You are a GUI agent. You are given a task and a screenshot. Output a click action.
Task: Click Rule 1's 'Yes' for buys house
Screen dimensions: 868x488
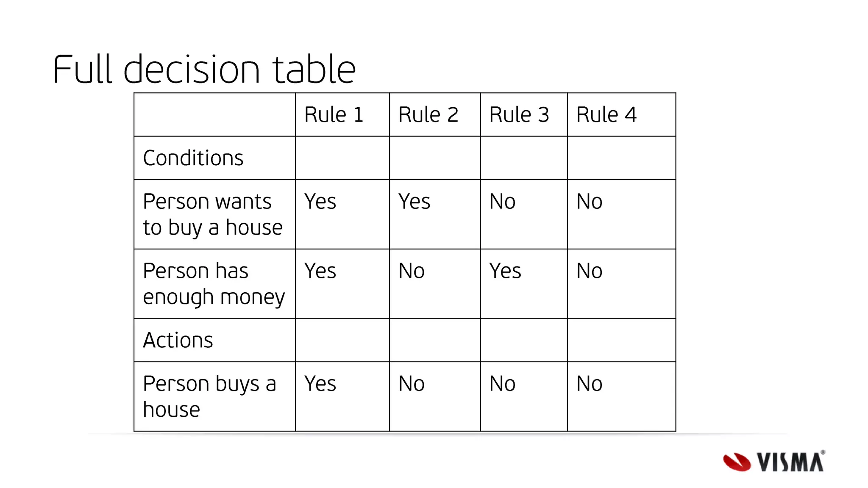click(320, 384)
